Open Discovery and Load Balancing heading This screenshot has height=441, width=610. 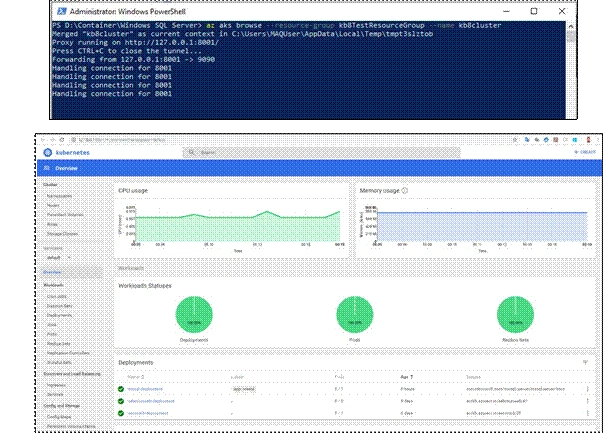point(72,374)
